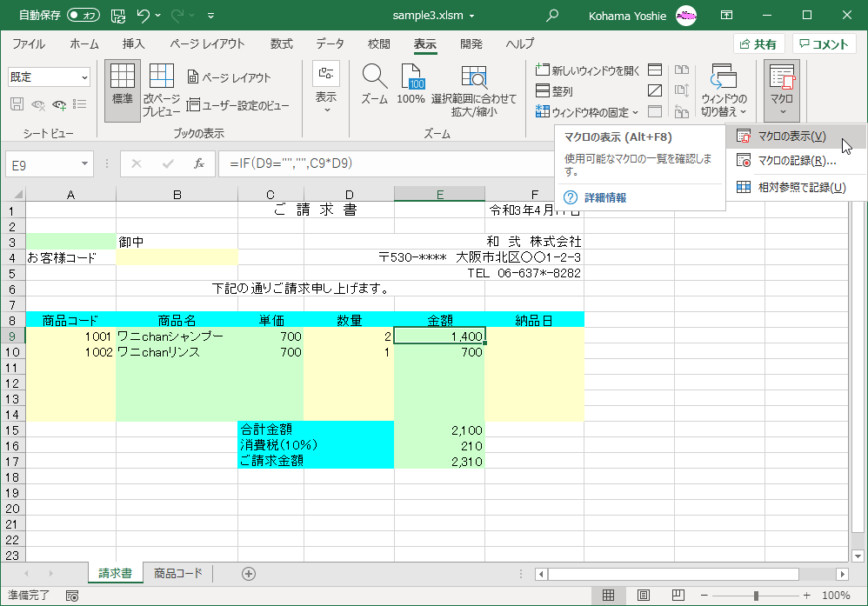
Task: Switch to Page Break view in status bar
Action: (x=677, y=596)
